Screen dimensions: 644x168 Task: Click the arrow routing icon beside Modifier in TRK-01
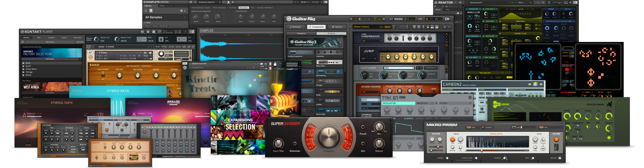pyautogui.click(x=436, y=103)
